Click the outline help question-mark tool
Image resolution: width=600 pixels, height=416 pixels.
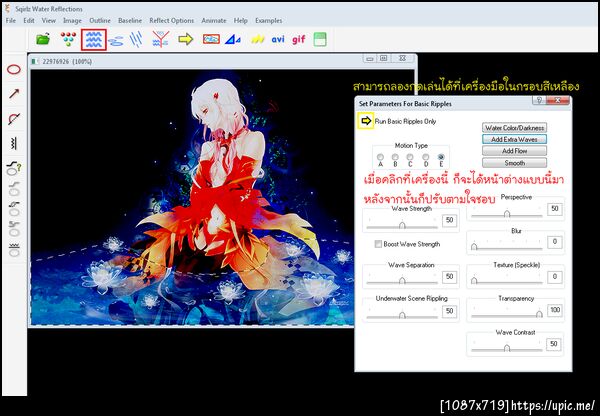(14, 168)
